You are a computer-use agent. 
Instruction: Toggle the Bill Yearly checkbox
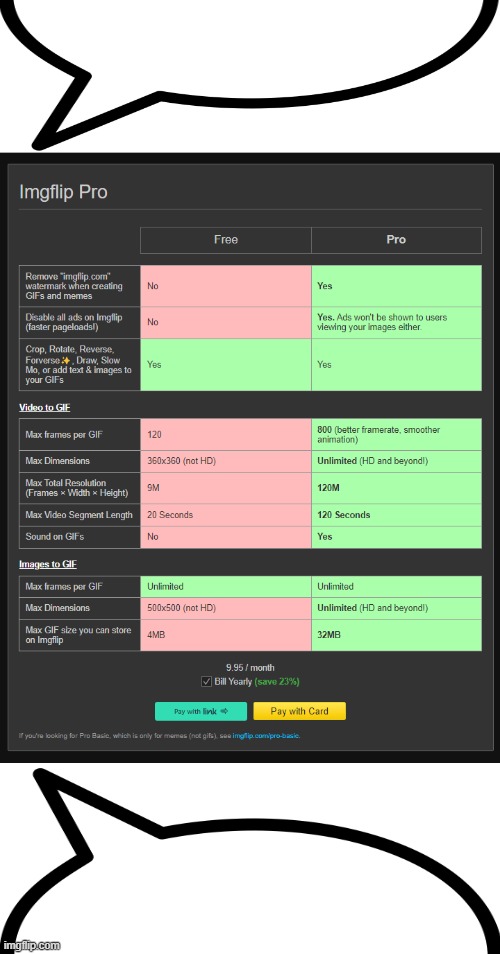click(x=207, y=682)
